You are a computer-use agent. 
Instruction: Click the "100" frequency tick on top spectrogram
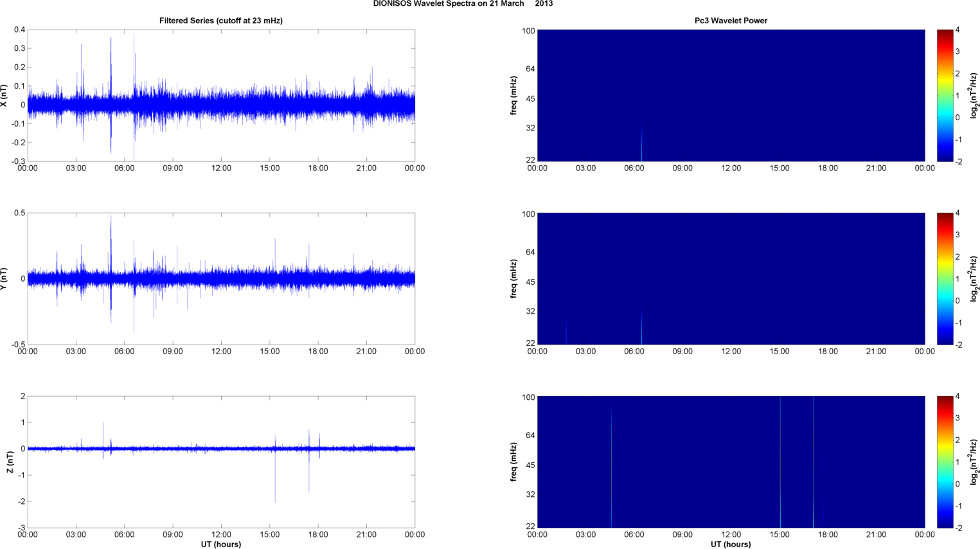point(528,31)
